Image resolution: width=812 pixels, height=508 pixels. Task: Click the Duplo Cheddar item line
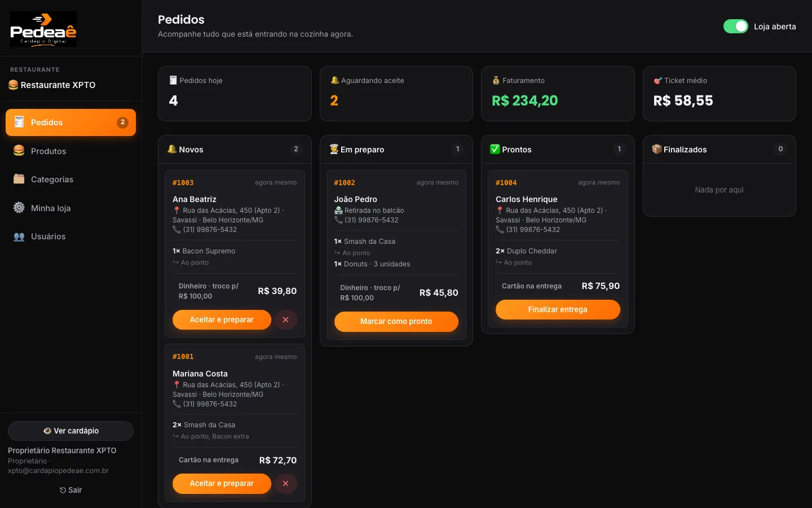[526, 251]
